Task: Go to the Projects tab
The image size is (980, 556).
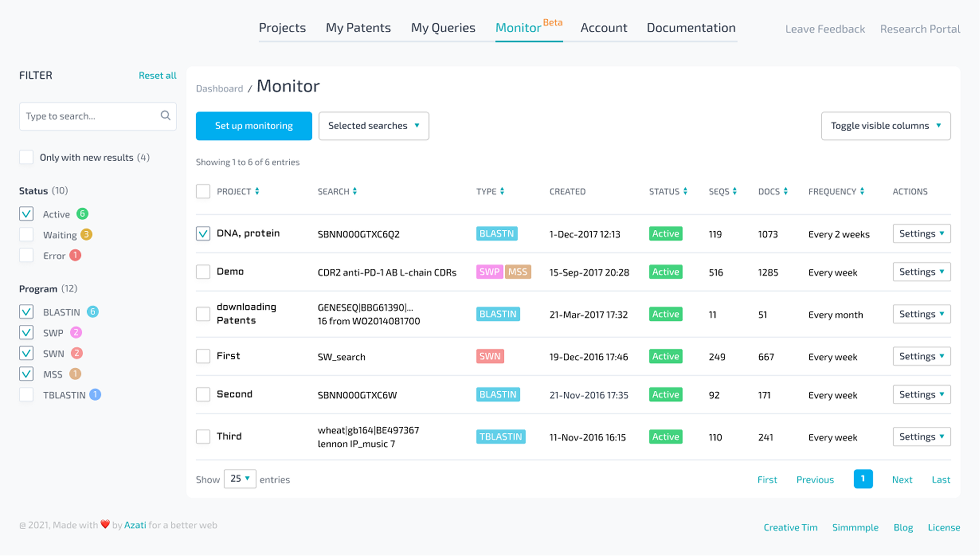Action: tap(282, 28)
